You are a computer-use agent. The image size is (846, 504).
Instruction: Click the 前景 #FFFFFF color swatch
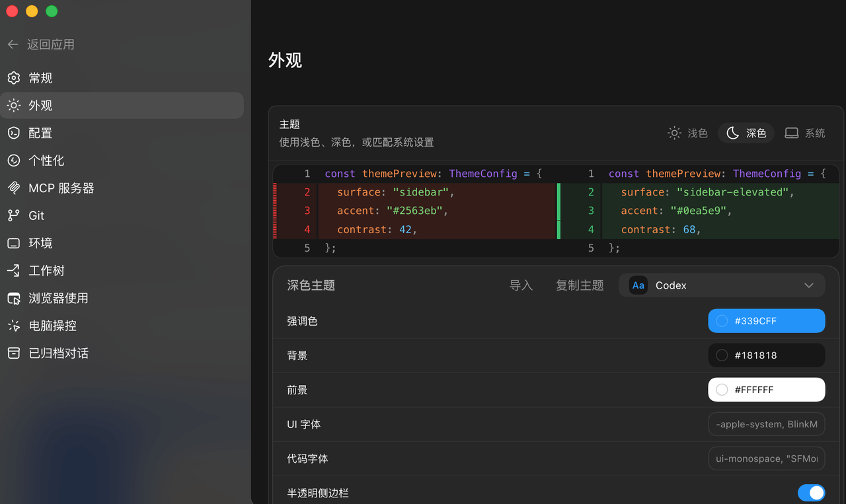[767, 390]
